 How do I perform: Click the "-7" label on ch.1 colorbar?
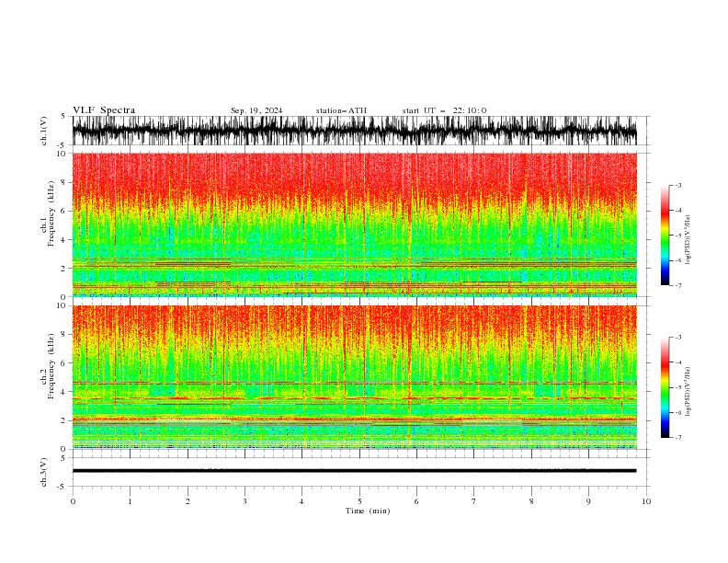[678, 285]
